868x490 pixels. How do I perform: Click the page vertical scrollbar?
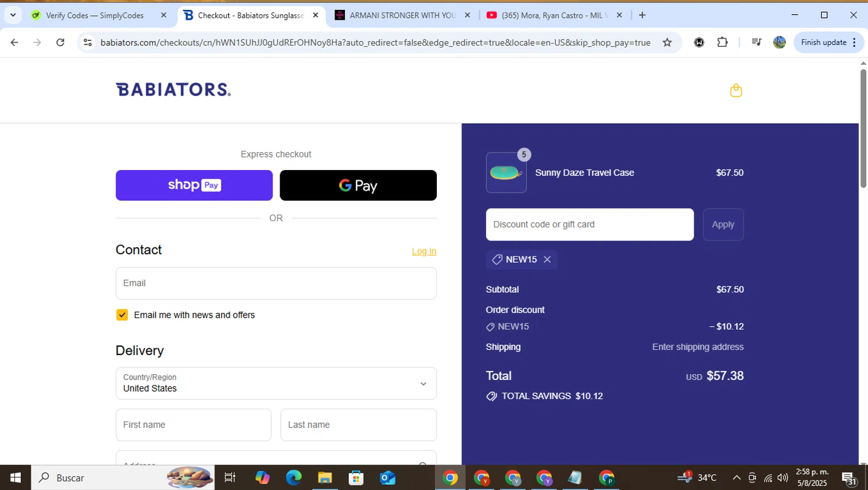click(863, 128)
